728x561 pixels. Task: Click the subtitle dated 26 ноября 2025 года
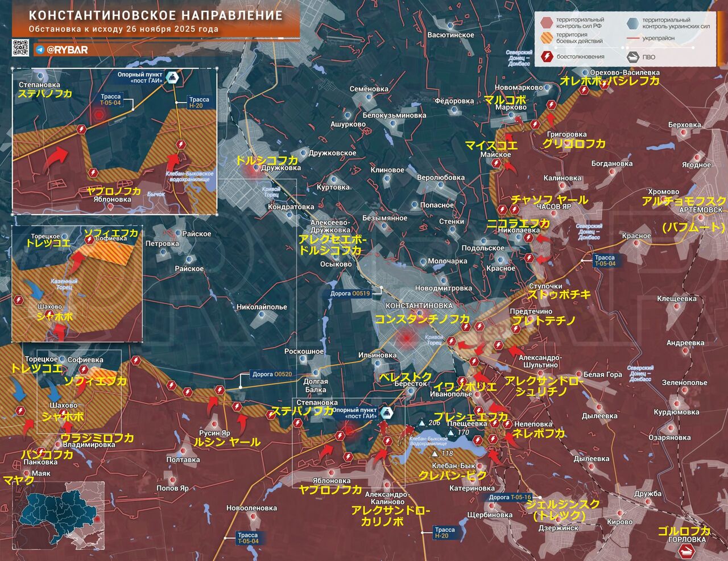pyautogui.click(x=123, y=29)
